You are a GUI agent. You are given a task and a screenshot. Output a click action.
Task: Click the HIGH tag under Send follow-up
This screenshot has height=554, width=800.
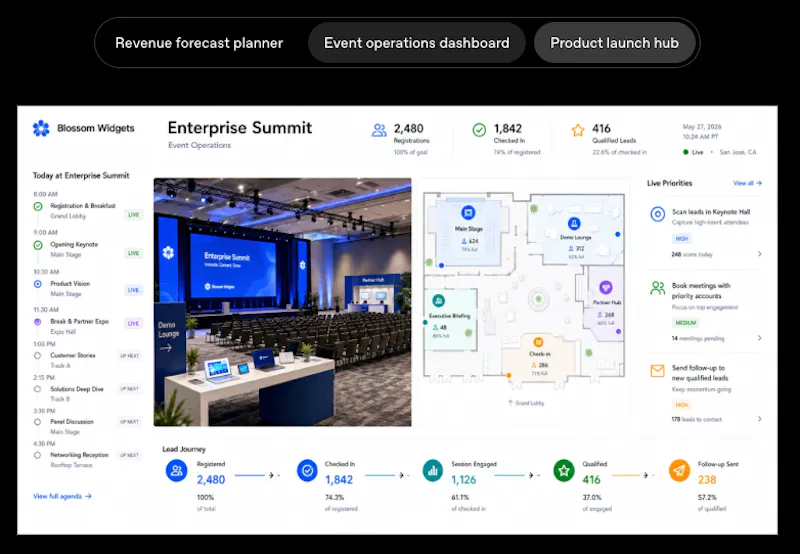point(682,405)
